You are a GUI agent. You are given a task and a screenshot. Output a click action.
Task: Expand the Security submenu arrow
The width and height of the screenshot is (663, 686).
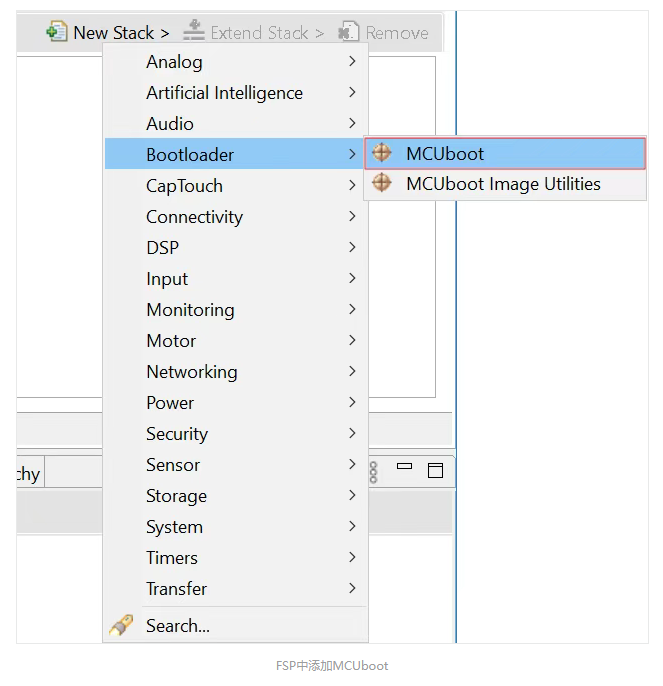point(352,433)
